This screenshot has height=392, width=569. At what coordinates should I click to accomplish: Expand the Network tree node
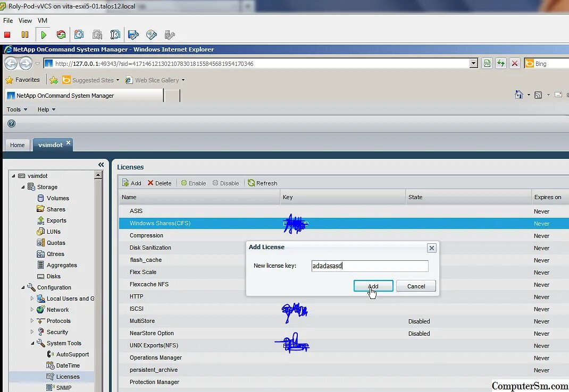pos(32,310)
